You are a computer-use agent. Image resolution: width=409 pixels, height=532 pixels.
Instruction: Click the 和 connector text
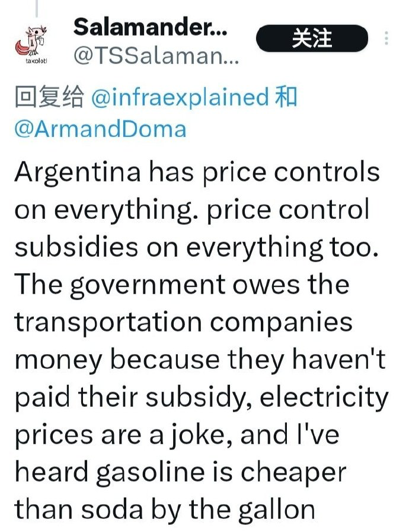[x=286, y=98]
